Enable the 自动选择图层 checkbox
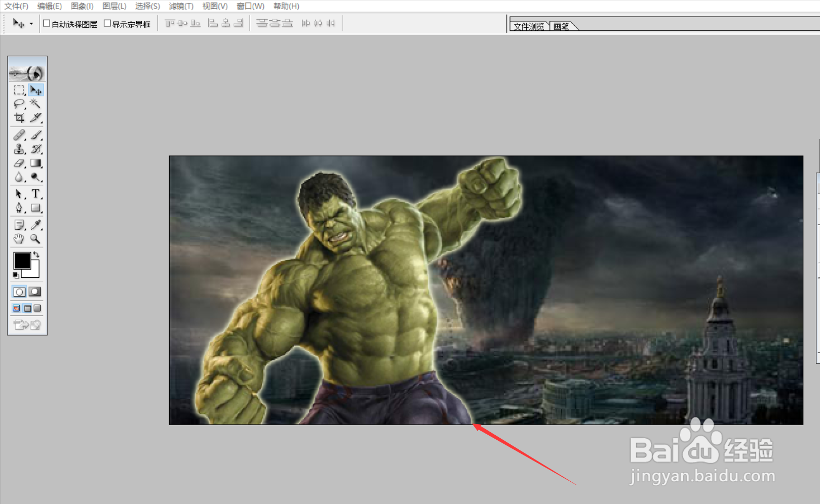Image resolution: width=820 pixels, height=504 pixels. coord(47,23)
